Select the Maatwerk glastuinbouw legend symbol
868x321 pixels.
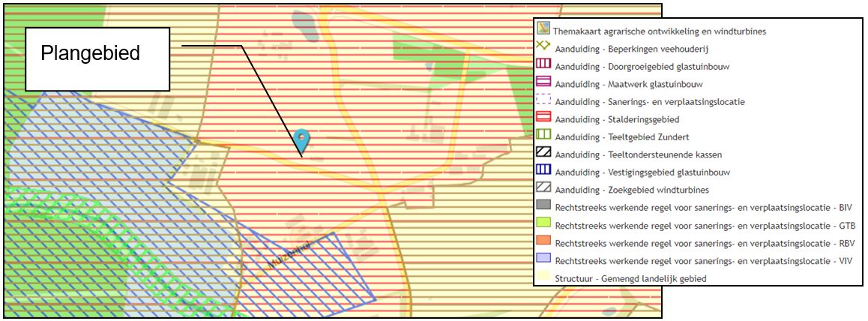click(x=543, y=82)
